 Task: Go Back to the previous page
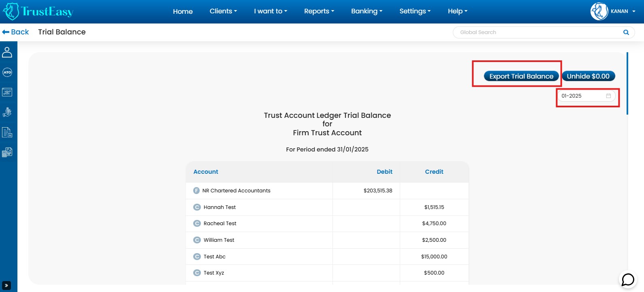coord(16,32)
